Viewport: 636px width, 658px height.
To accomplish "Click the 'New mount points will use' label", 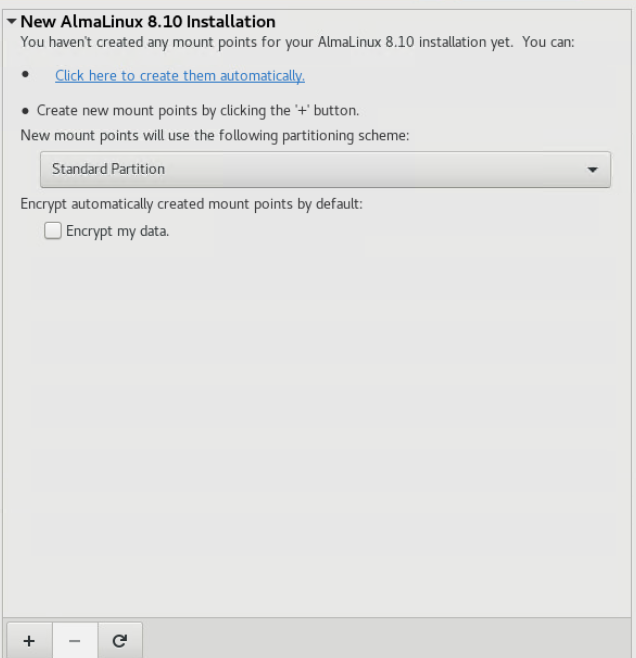I will tap(215, 134).
